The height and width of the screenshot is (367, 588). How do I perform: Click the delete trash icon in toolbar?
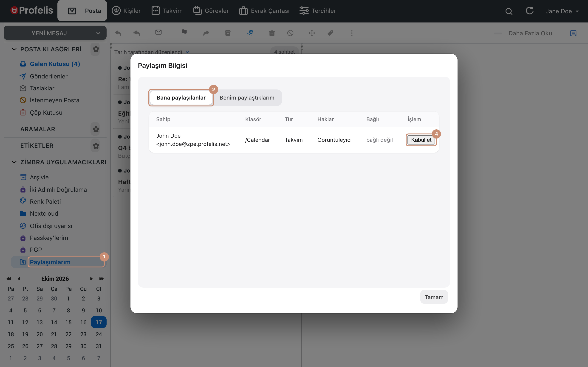pos(272,33)
